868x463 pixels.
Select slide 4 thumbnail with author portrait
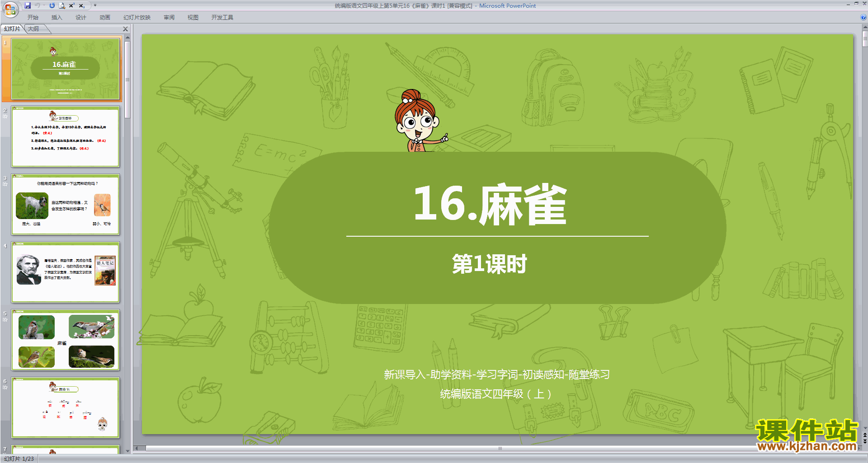coord(66,272)
